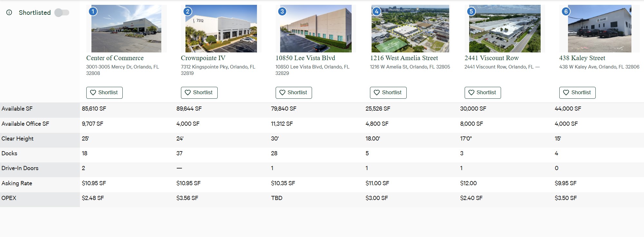Viewport: 644px width, 237px height.
Task: Click the 2441 Viscount Row photo thumbnail
Action: coord(504,28)
